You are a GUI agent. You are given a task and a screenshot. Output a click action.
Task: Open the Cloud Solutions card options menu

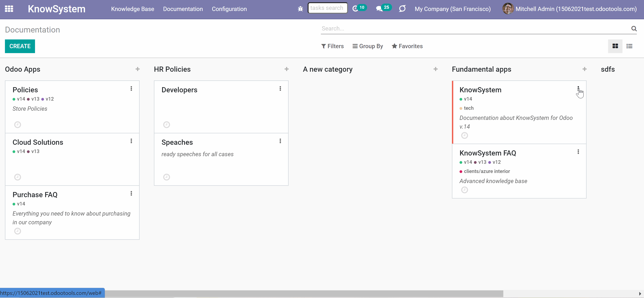tap(131, 141)
